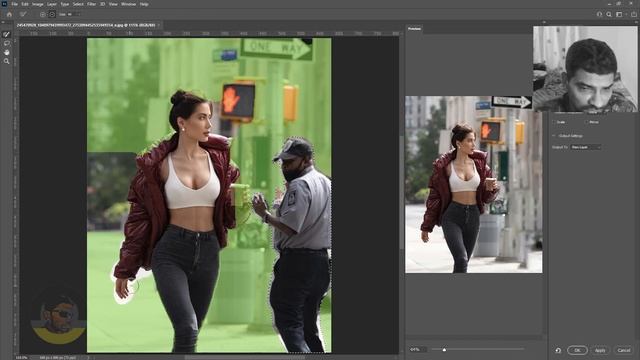Click the Cancel button
The width and height of the screenshot is (640, 360).
624,350
